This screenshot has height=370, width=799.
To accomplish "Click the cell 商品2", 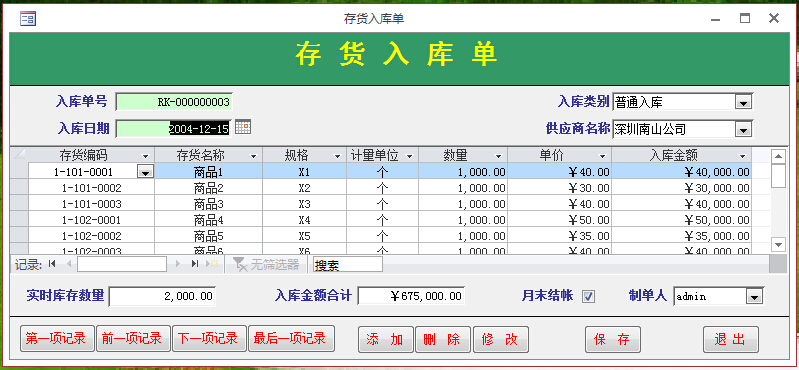I will tap(208, 188).
